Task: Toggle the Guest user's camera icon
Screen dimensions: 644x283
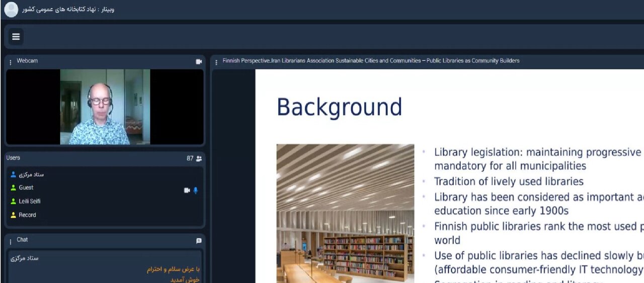Action: [x=187, y=191]
